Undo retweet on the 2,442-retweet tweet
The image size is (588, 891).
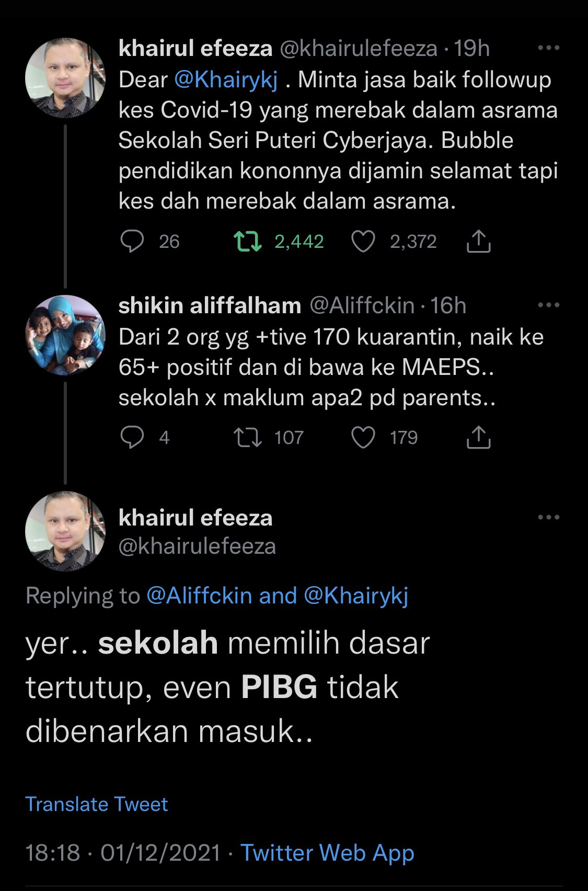coord(247,242)
